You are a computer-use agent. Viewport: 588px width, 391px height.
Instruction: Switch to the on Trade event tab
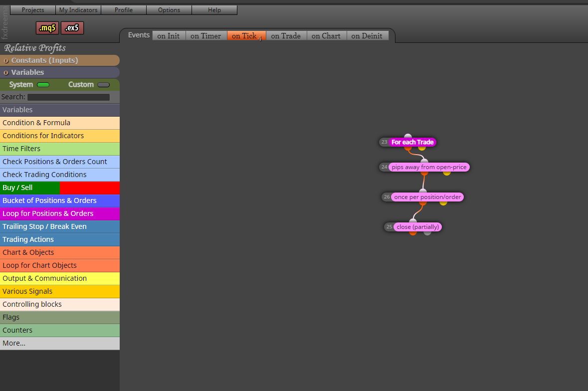[x=286, y=35]
